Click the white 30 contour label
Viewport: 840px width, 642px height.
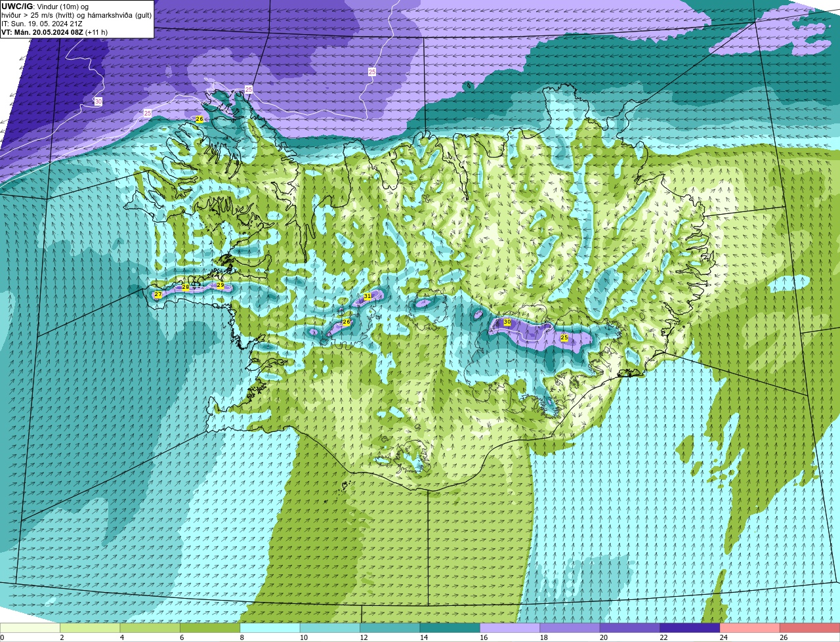[x=98, y=102]
